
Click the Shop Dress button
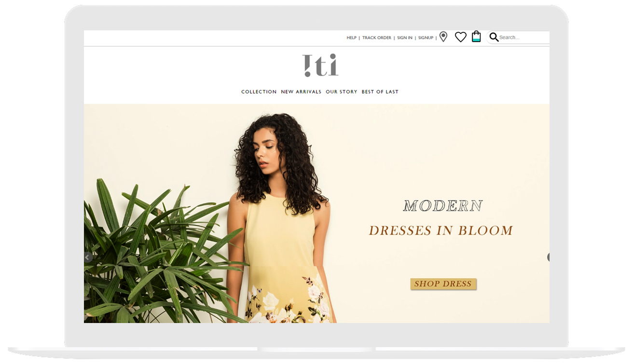coord(443,284)
